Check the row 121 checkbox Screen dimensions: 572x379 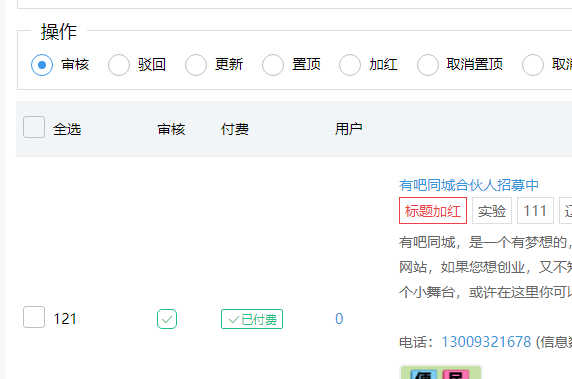(x=34, y=317)
